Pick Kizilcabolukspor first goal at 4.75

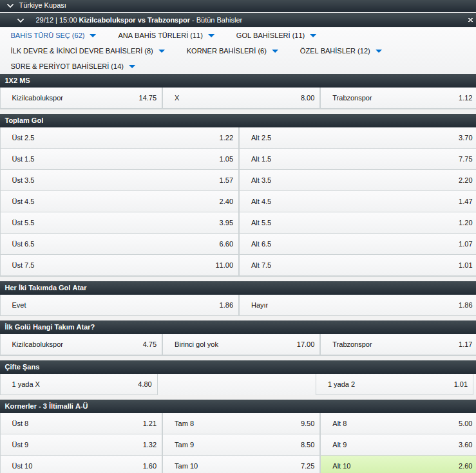tap(81, 344)
